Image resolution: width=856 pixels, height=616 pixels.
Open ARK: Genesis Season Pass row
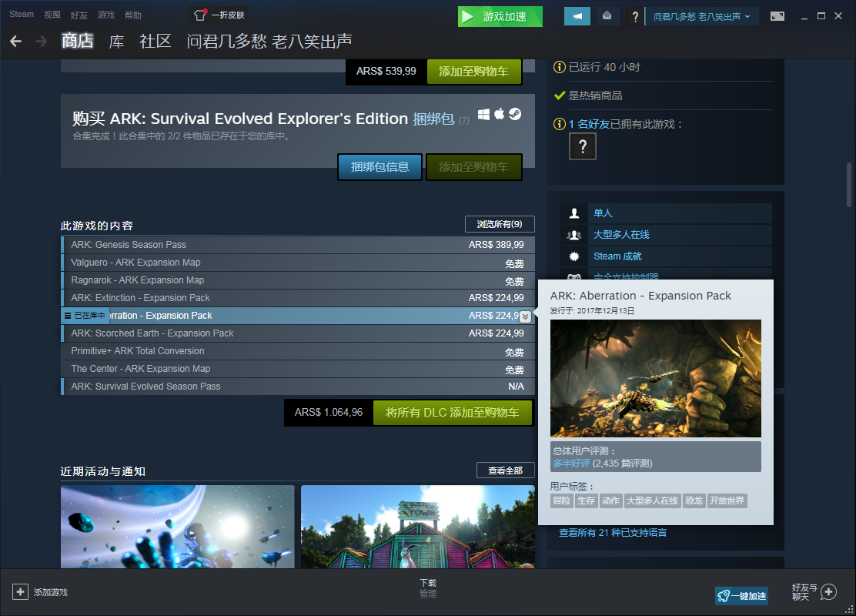[298, 245]
